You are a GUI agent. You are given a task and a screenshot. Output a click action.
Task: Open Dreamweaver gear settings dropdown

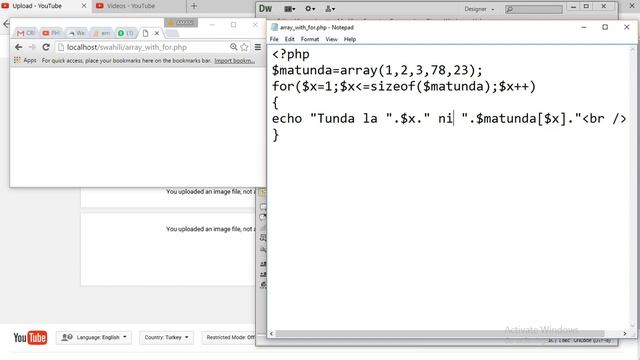coord(310,9)
